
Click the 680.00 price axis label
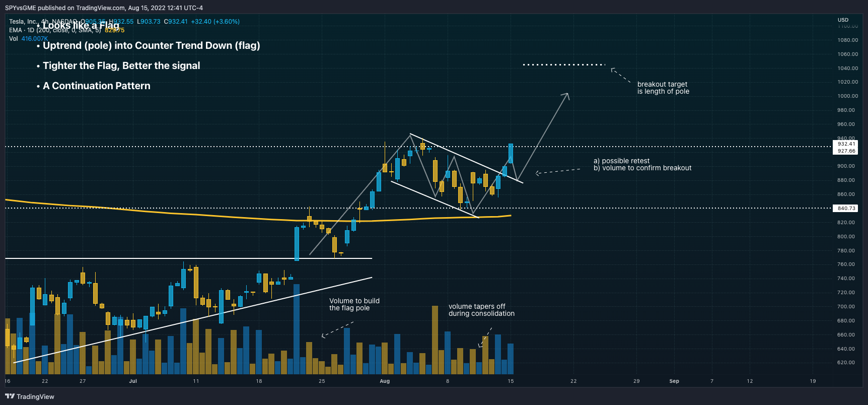pyautogui.click(x=846, y=320)
